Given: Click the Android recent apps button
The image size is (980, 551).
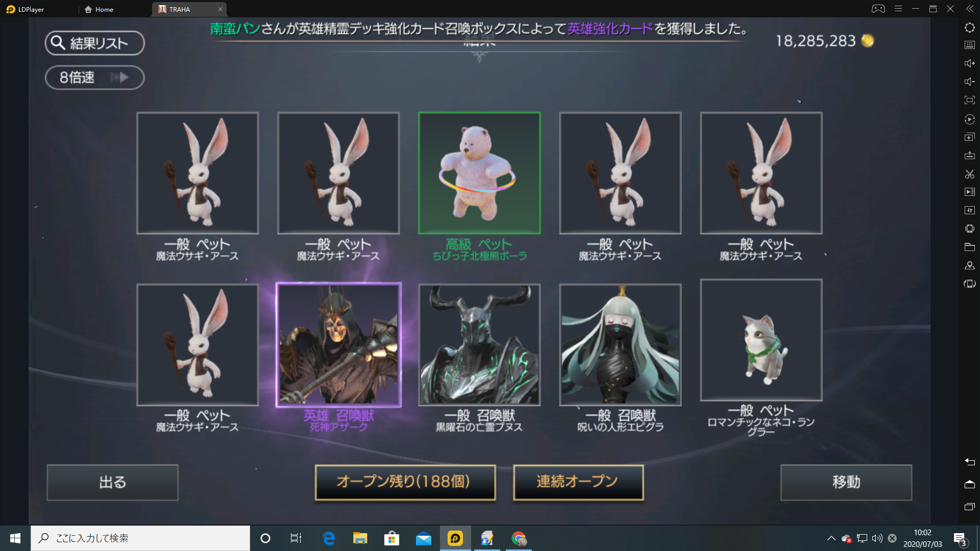Looking at the screenshot, I should [970, 507].
